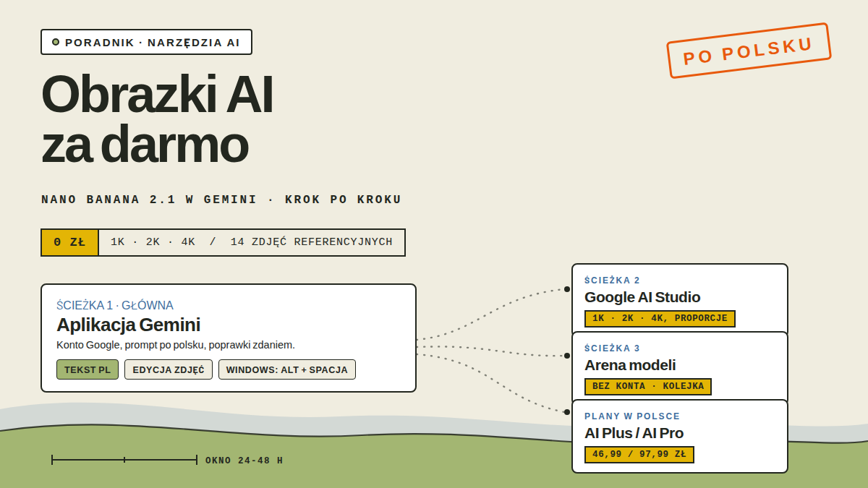
Task: Click the headline Obrazki AI za darmo
Action: (157, 119)
